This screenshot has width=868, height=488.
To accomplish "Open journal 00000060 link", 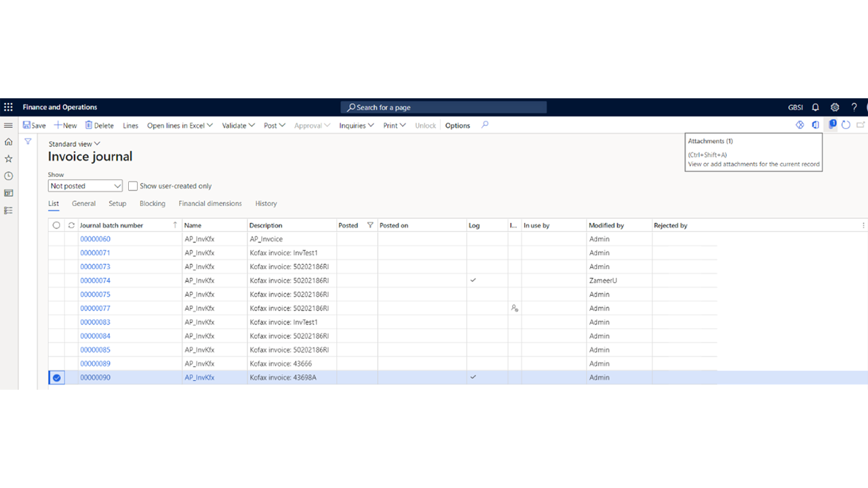I will (x=95, y=239).
